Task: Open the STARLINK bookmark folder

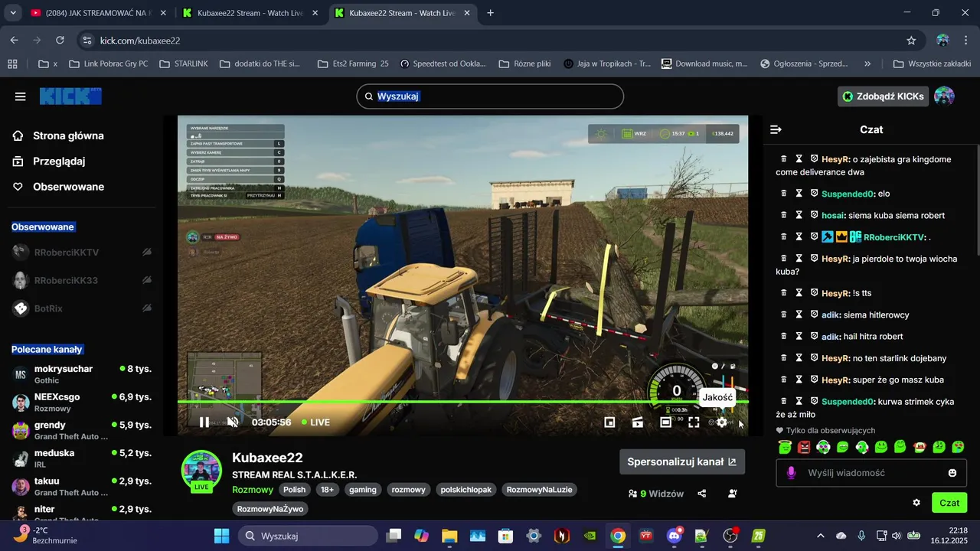Action: click(184, 64)
